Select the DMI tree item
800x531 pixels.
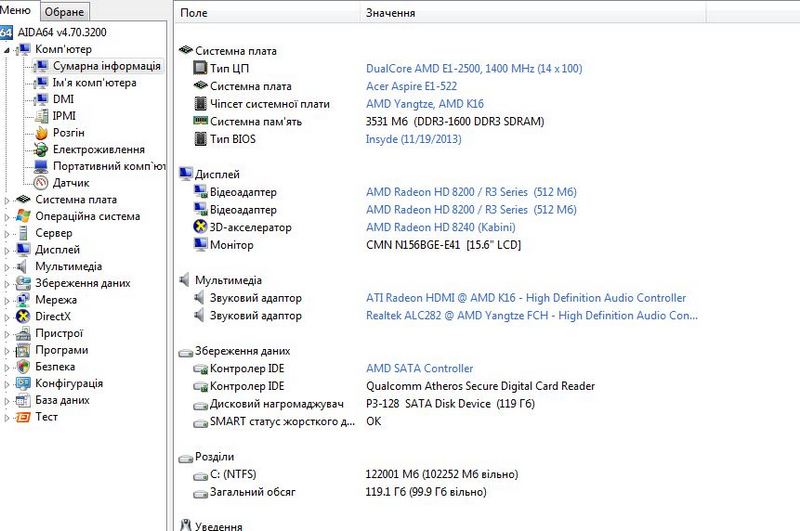(63, 99)
